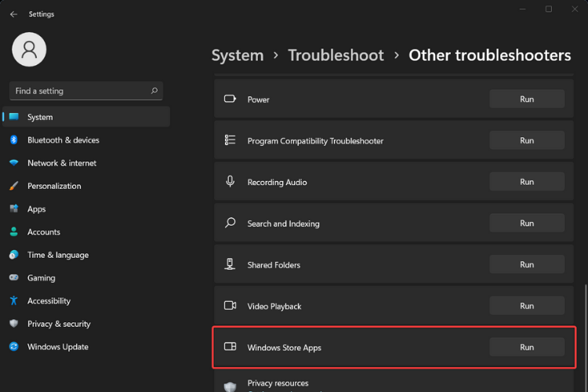The image size is (588, 392).
Task: Click the Shared Folders label
Action: [x=274, y=265]
